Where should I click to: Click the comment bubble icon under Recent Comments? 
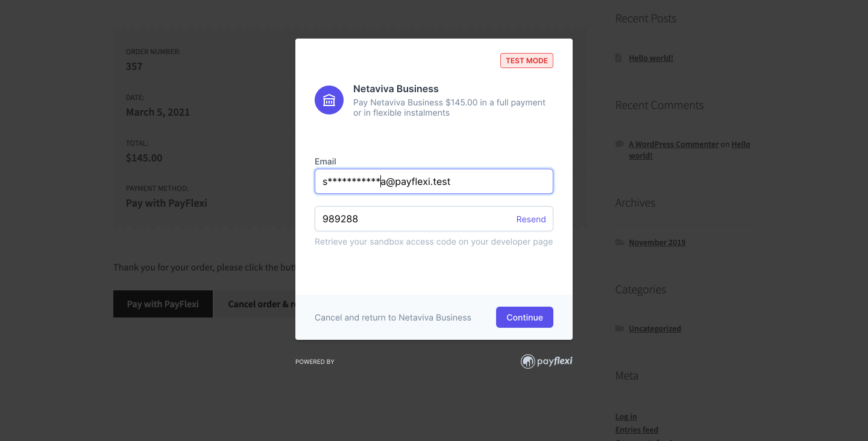point(619,144)
